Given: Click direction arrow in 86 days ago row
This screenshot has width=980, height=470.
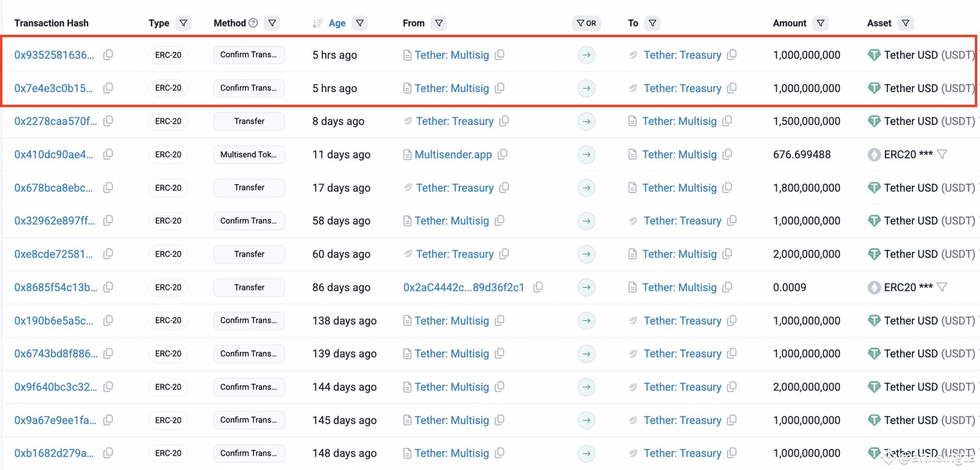Looking at the screenshot, I should (x=586, y=287).
